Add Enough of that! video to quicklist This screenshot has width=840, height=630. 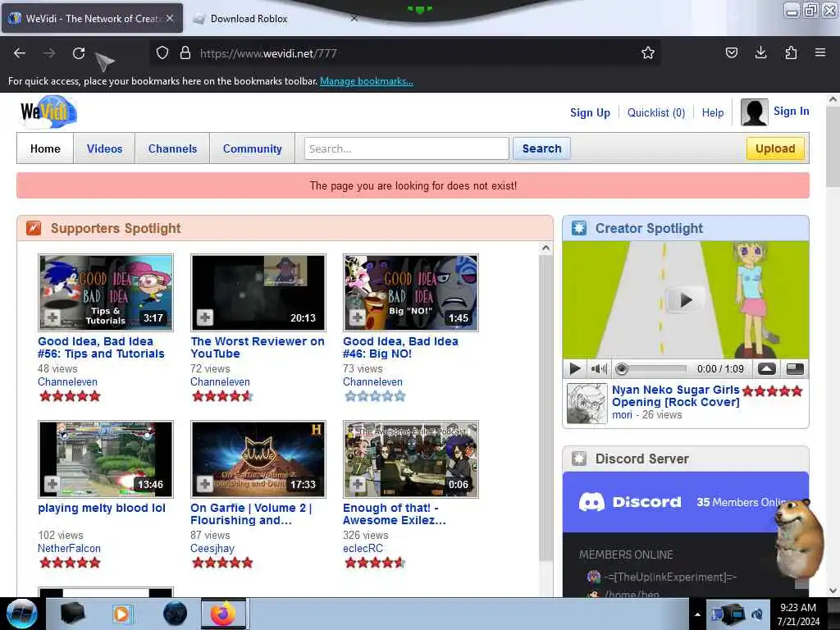point(358,484)
